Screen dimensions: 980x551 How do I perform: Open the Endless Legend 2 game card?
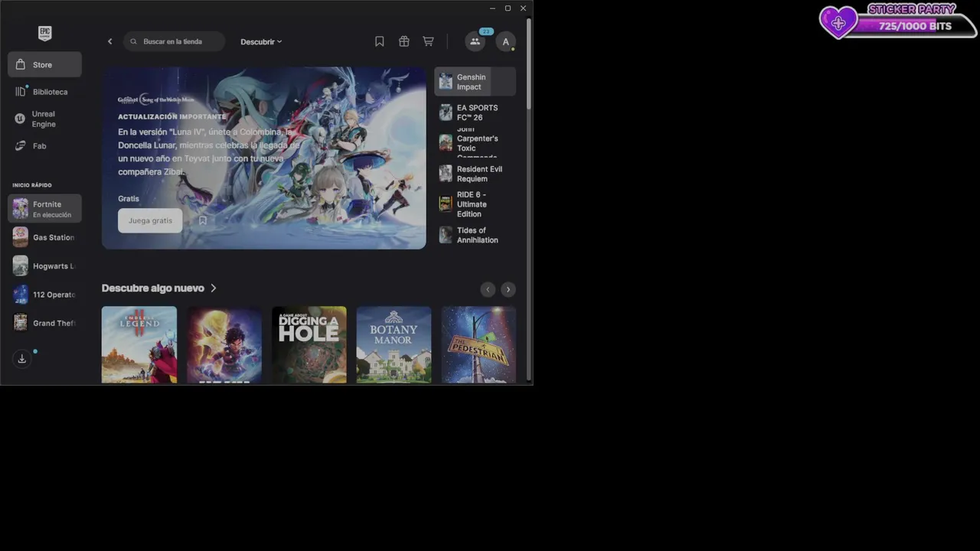139,345
